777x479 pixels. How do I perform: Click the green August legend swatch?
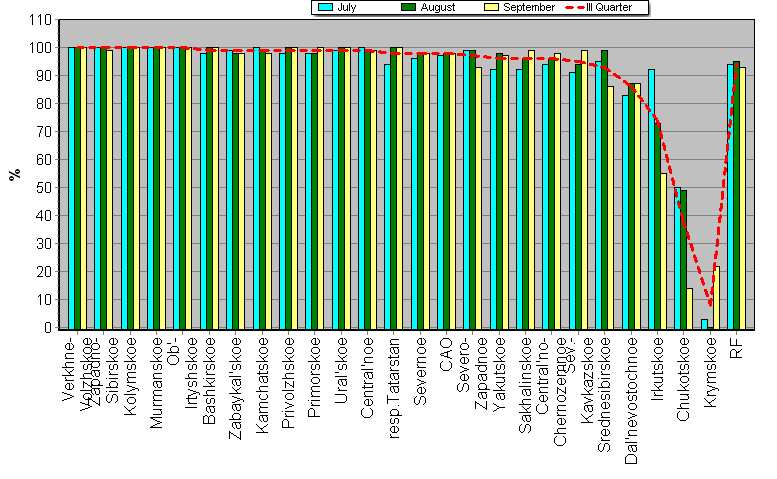[408, 7]
